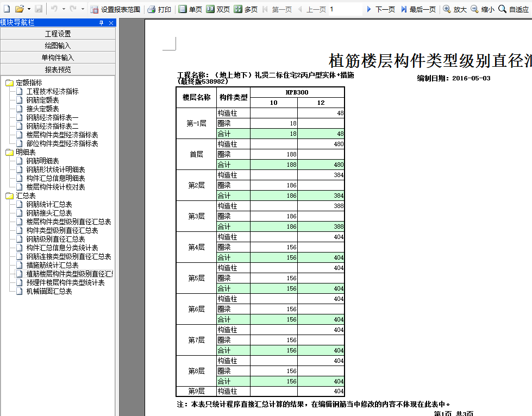The width and height of the screenshot is (532, 416).
Task: Go to 下一页 next page
Action: pos(381,9)
